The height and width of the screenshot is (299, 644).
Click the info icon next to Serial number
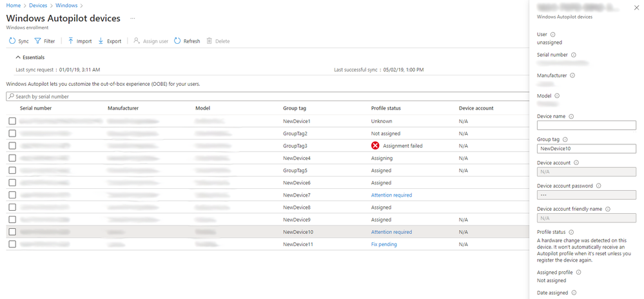(x=573, y=55)
